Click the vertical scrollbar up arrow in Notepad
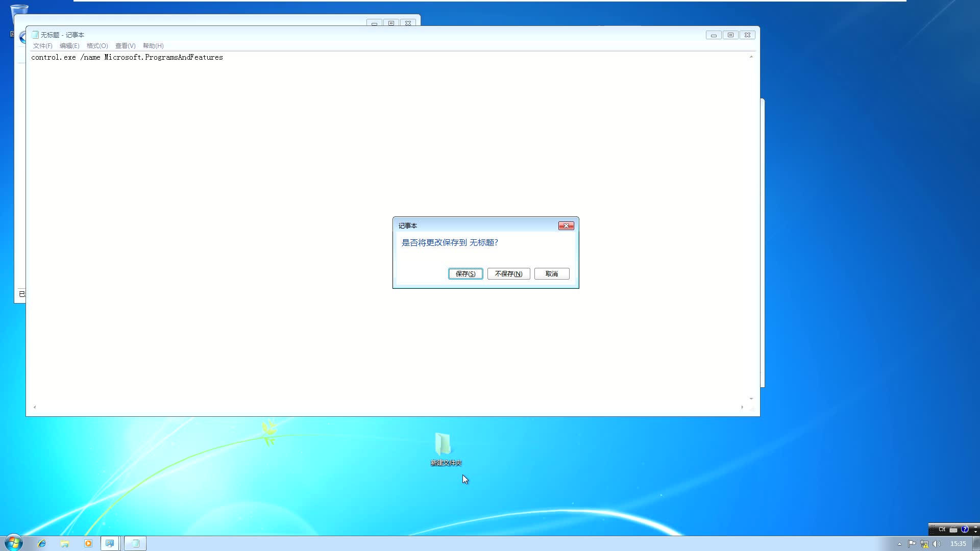Image resolution: width=980 pixels, height=551 pixels. pos(751,57)
